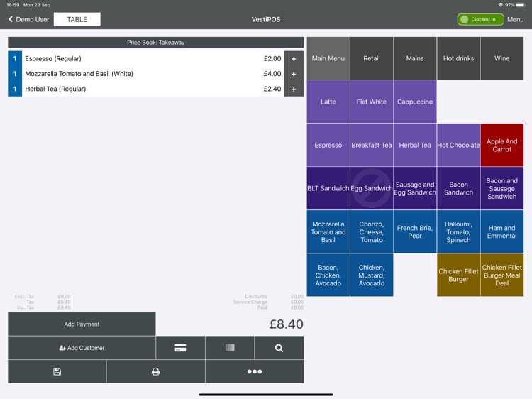Go back to Demo User

[x=28, y=19]
